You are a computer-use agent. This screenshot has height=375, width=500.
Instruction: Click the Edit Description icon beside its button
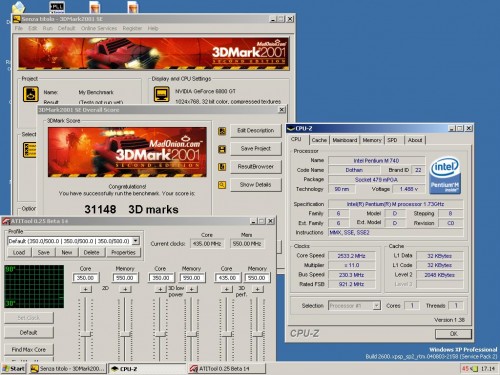pos(222,131)
